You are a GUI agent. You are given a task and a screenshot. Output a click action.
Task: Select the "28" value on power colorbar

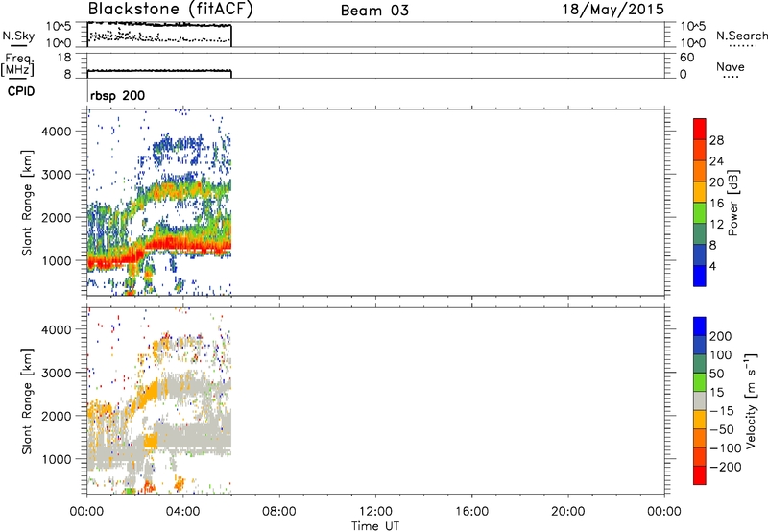[716, 140]
